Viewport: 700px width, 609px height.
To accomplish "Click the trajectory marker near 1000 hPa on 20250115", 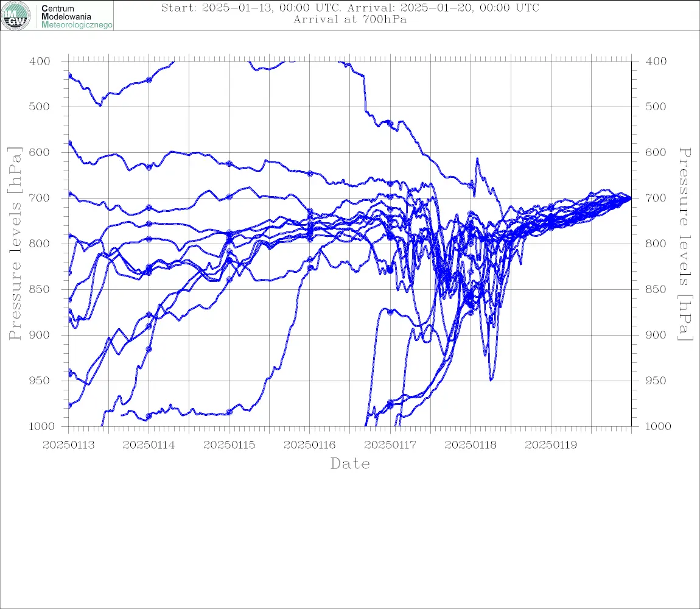I will [x=229, y=412].
